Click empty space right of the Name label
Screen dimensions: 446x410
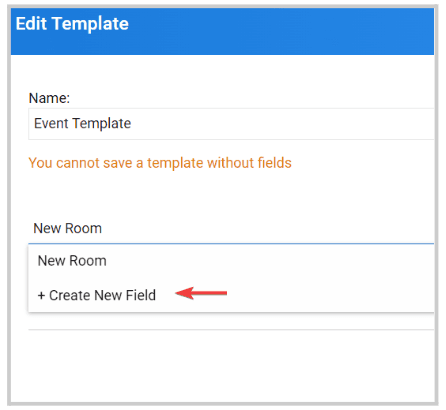pyautogui.click(x=250, y=98)
